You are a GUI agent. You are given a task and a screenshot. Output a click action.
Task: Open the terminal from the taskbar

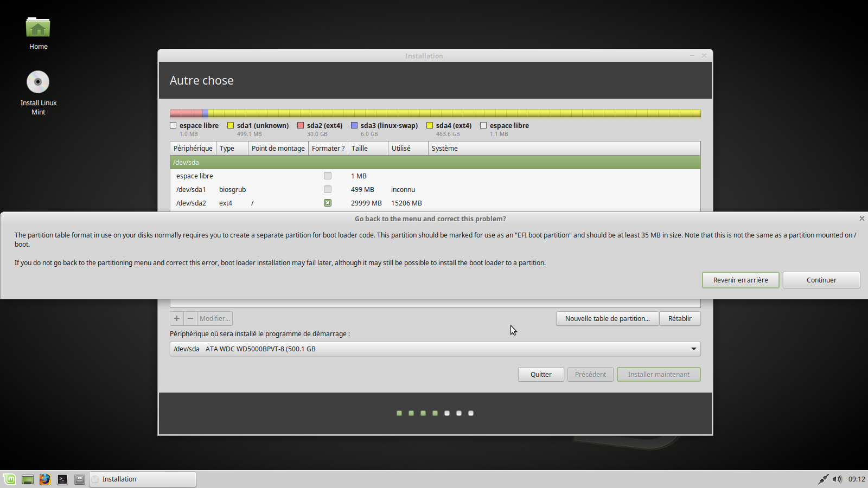(62, 479)
